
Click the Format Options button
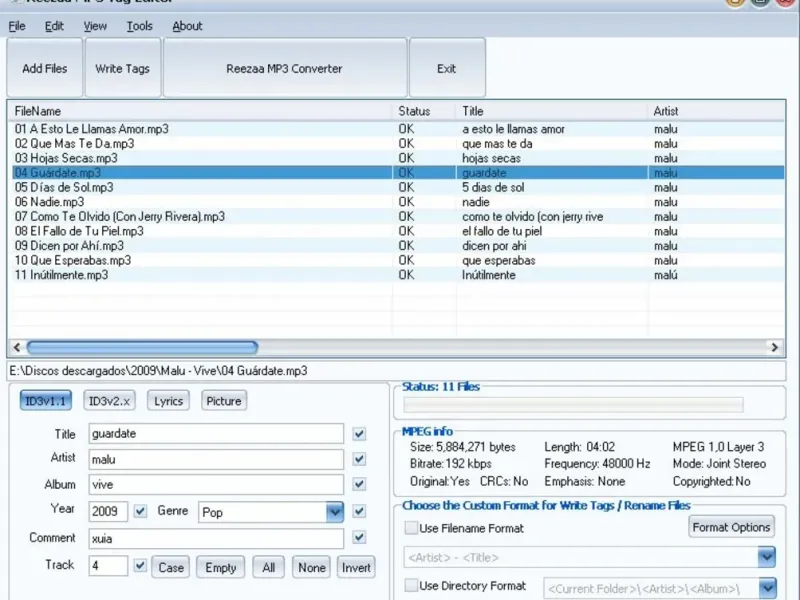tap(731, 527)
